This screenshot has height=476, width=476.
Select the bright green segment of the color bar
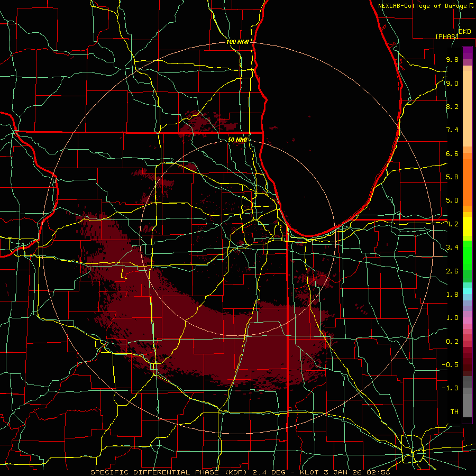click(467, 255)
